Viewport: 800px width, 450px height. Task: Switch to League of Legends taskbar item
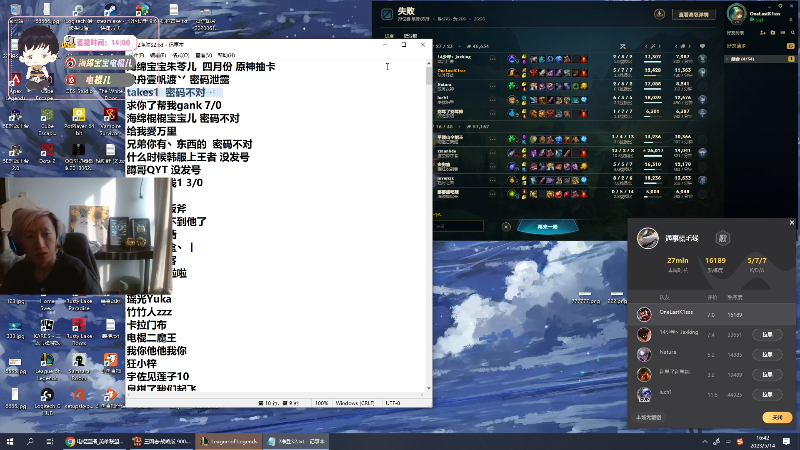pyautogui.click(x=229, y=441)
